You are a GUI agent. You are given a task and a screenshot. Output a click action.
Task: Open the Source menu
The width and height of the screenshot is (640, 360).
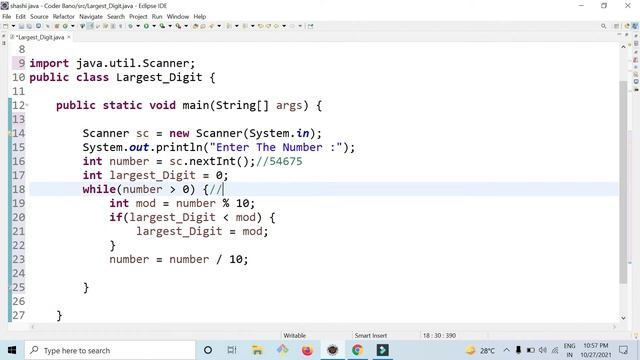[x=39, y=17]
